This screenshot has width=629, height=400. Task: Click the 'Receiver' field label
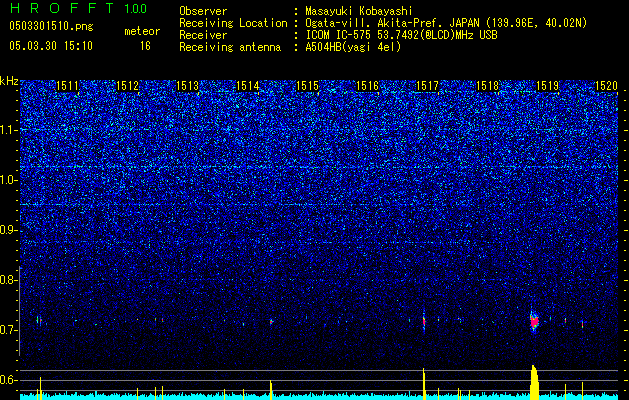tap(203, 35)
